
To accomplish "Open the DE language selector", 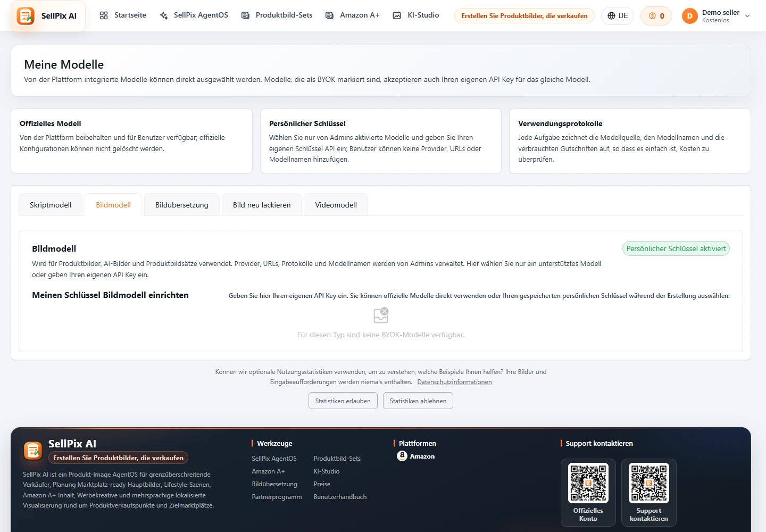I will point(618,16).
